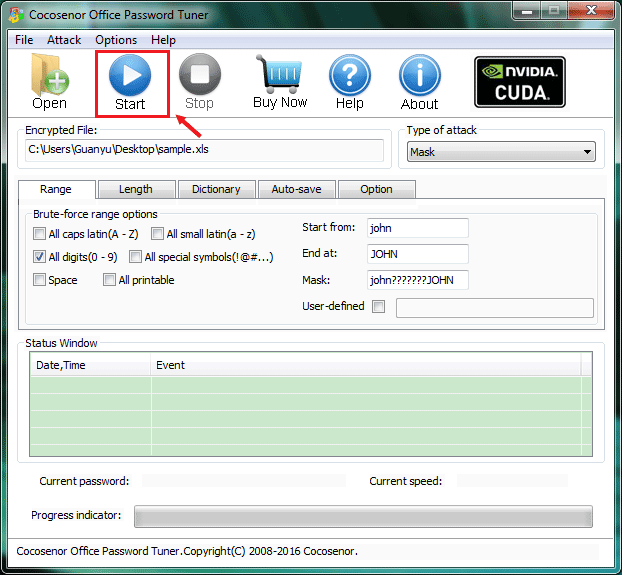Start the password attack
Image resolution: width=622 pixels, height=575 pixels.
130,83
